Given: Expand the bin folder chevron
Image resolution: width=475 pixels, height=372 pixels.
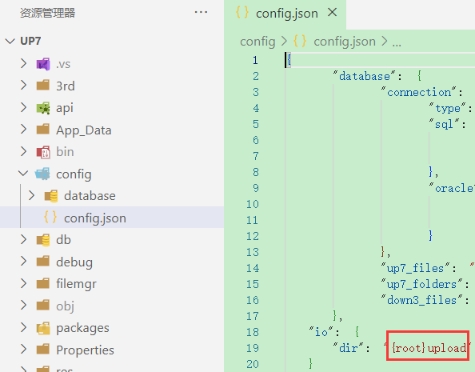Looking at the screenshot, I should (23, 151).
